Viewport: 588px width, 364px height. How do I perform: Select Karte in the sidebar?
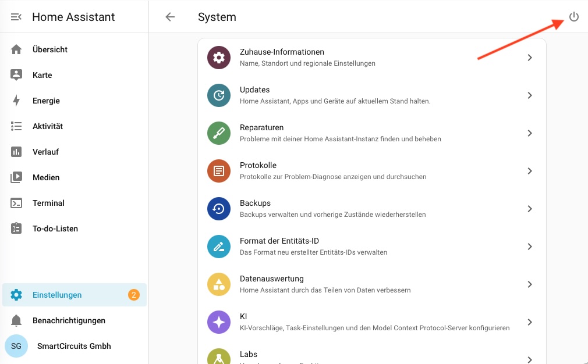tap(75, 75)
